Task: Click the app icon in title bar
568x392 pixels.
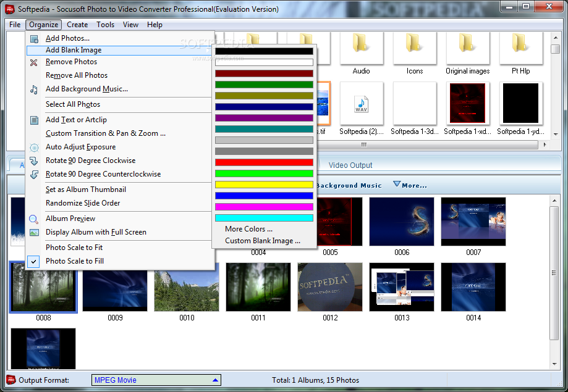Action: click(10, 9)
